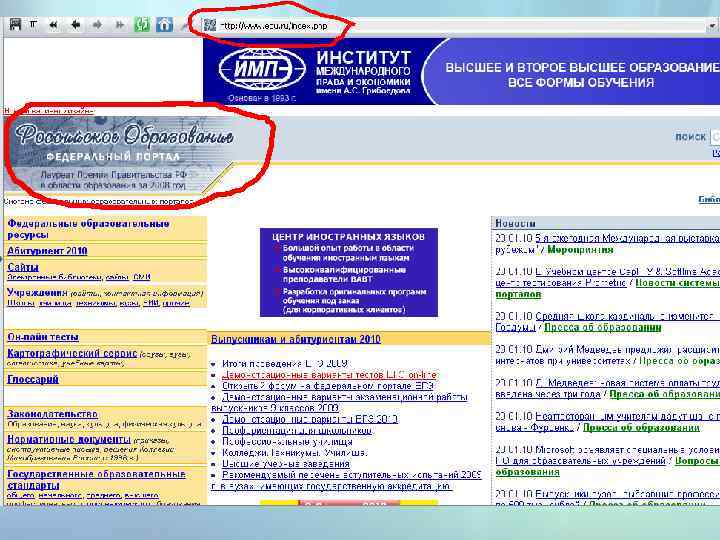720x540 pixels.
Task: Click the rewind double-arrow navigation button
Action: pyautogui.click(x=53, y=25)
